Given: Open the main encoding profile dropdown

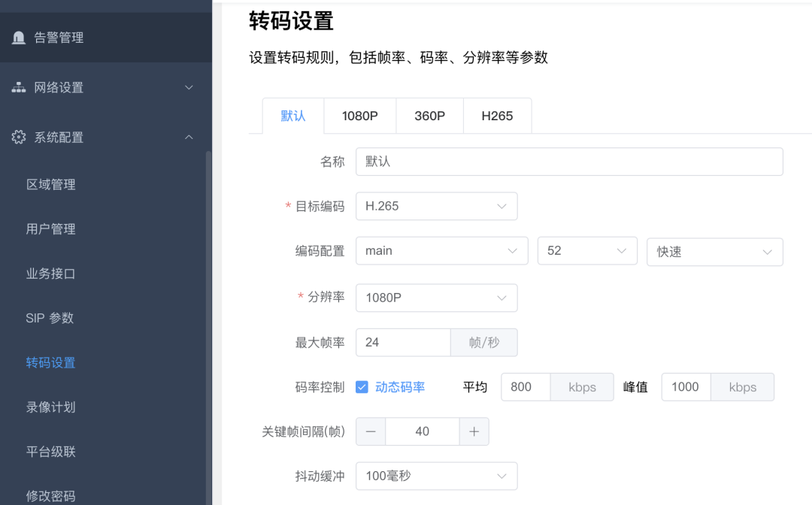Looking at the screenshot, I should tap(441, 251).
